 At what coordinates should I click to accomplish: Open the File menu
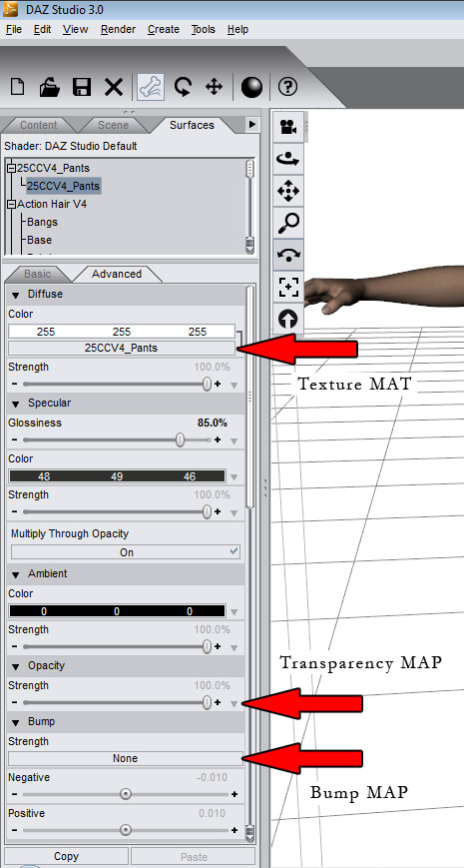(14, 29)
